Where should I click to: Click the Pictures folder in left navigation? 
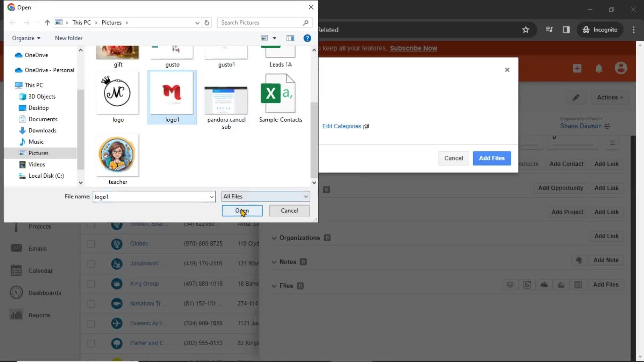38,153
